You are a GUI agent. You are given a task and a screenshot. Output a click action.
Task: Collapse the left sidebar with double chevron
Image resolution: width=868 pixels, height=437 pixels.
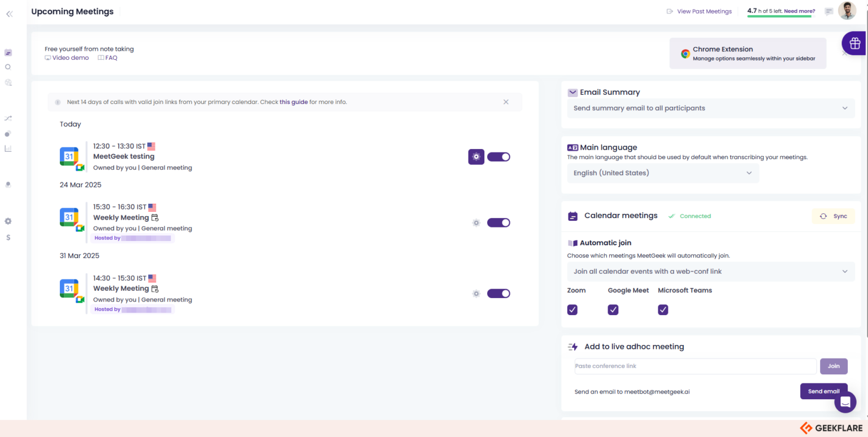[9, 14]
